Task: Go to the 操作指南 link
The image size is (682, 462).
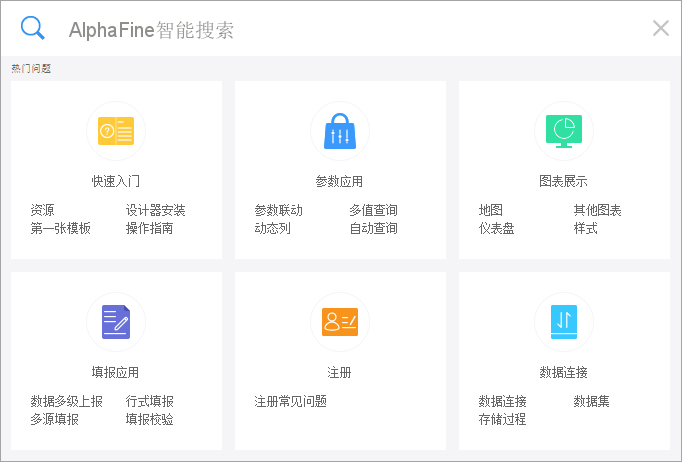Action: tap(149, 228)
